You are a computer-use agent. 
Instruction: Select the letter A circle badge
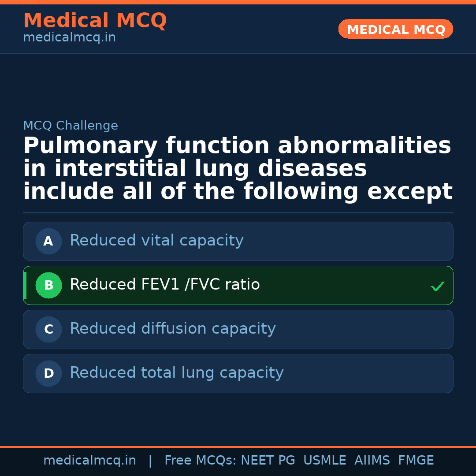click(48, 241)
